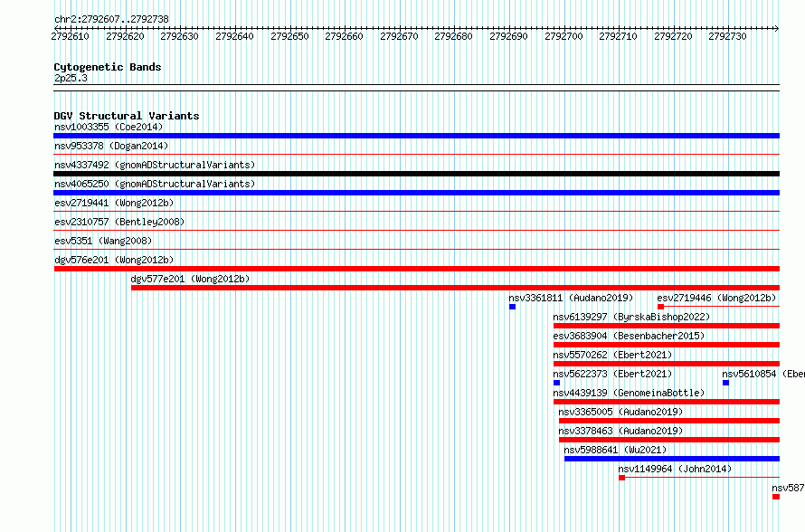Click nsv3365005 (Audano2019) label
The image size is (805, 532).
pyautogui.click(x=620, y=412)
